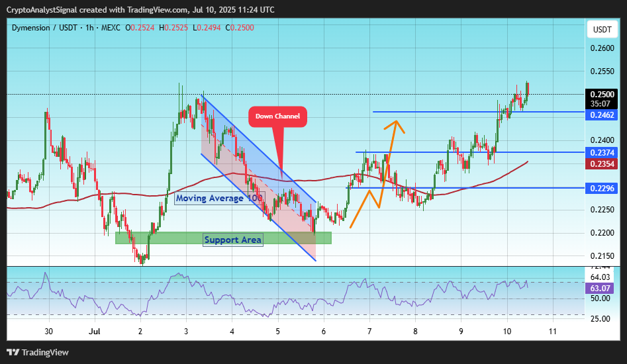Click the closing price value C0.2500
This screenshot has width=627, height=364.
pyautogui.click(x=240, y=28)
